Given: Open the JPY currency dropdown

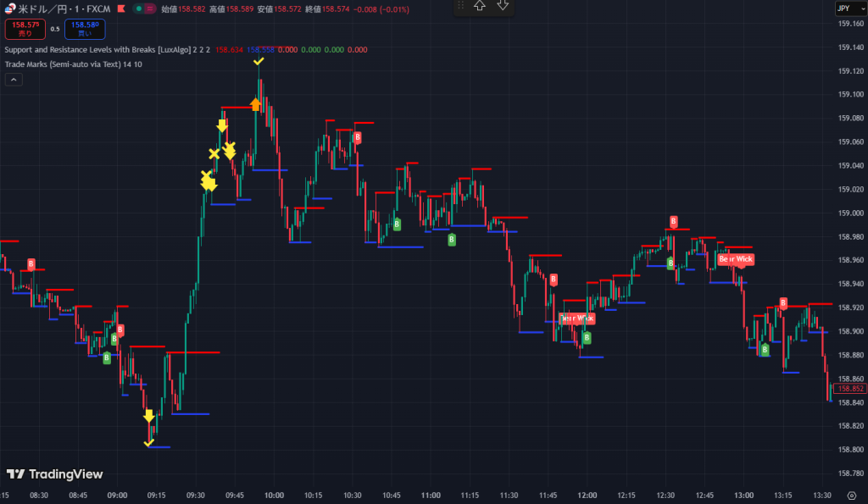Looking at the screenshot, I should [844, 8].
